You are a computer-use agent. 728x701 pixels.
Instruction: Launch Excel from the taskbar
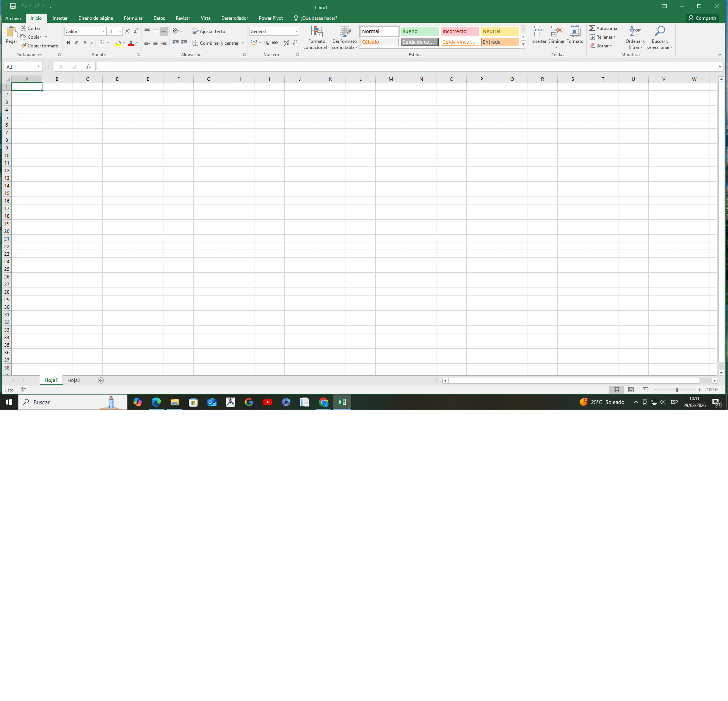tap(342, 402)
